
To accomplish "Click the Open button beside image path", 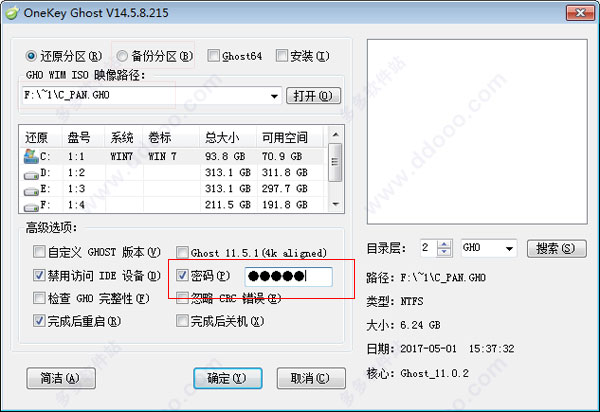I will [x=314, y=96].
